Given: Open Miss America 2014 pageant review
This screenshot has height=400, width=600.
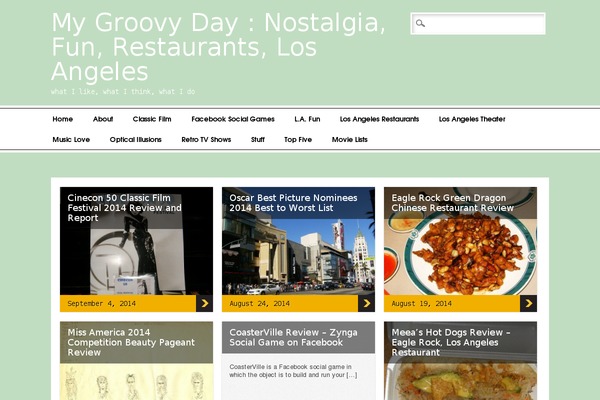Looking at the screenshot, I should (x=131, y=342).
